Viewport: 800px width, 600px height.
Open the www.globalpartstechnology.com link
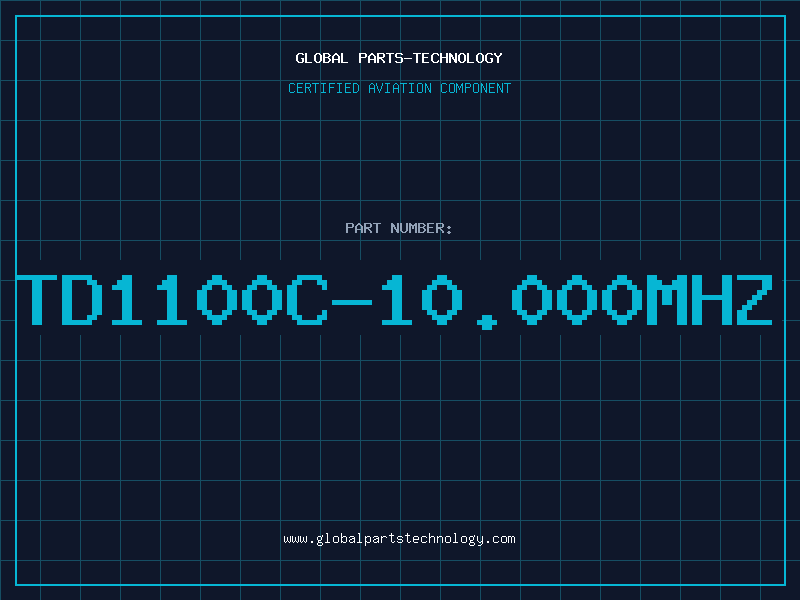point(399,539)
